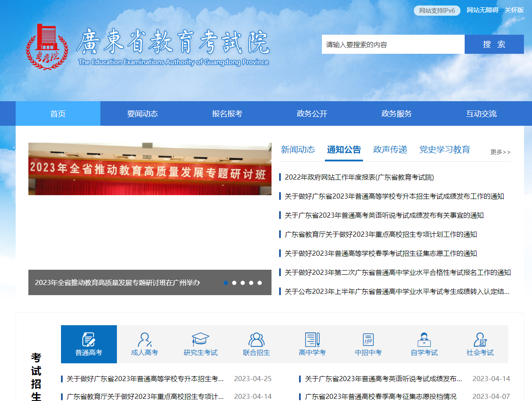Open the 春季高考征集志愿投档情况 article
This screenshot has width=532, height=401.
(x=381, y=397)
